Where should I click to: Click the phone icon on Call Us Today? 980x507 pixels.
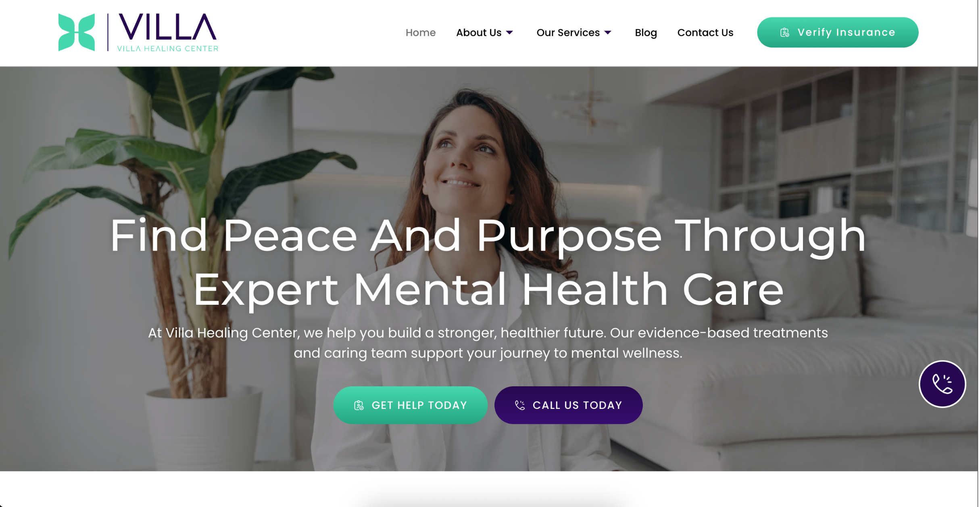[x=520, y=405]
